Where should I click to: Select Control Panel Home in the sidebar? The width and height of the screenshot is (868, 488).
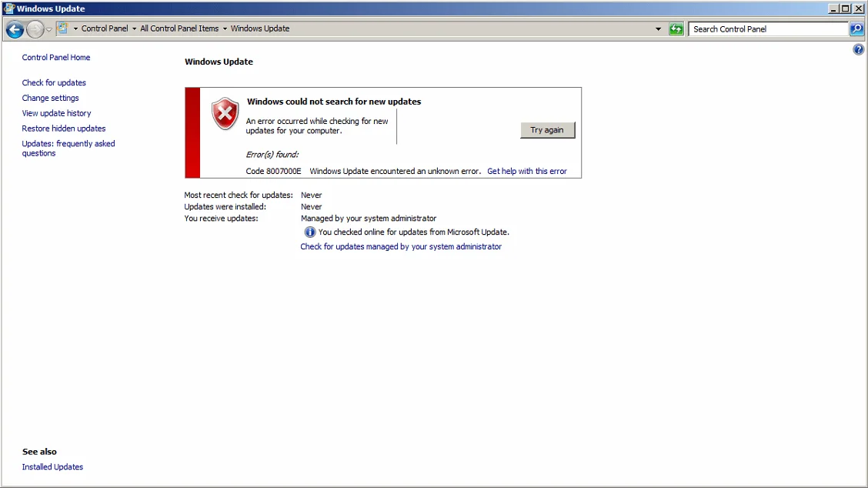pos(55,57)
